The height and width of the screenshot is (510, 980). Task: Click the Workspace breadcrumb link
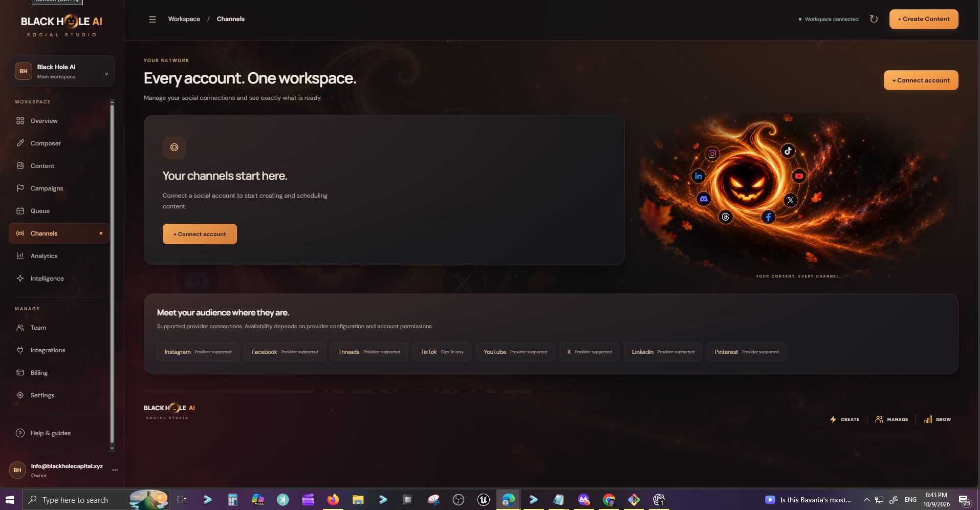(184, 19)
